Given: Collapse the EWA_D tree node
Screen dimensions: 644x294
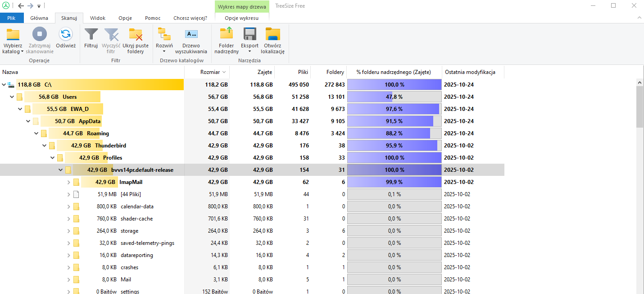Looking at the screenshot, I should coord(20,109).
